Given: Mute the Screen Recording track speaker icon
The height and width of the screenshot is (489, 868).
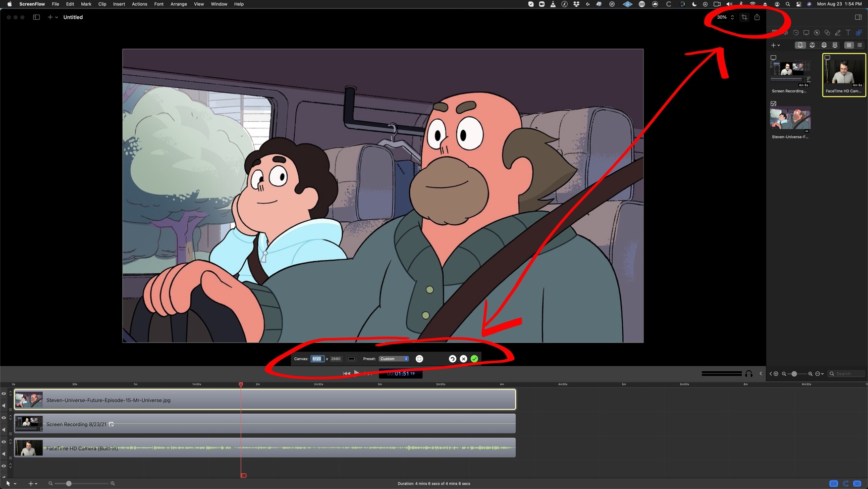Looking at the screenshot, I should tap(4, 430).
